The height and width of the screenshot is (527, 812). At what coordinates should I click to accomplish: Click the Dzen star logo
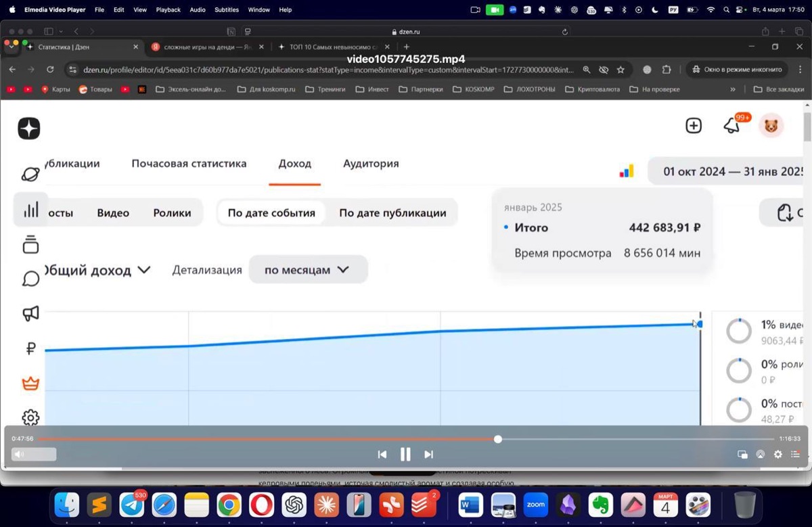click(x=29, y=129)
